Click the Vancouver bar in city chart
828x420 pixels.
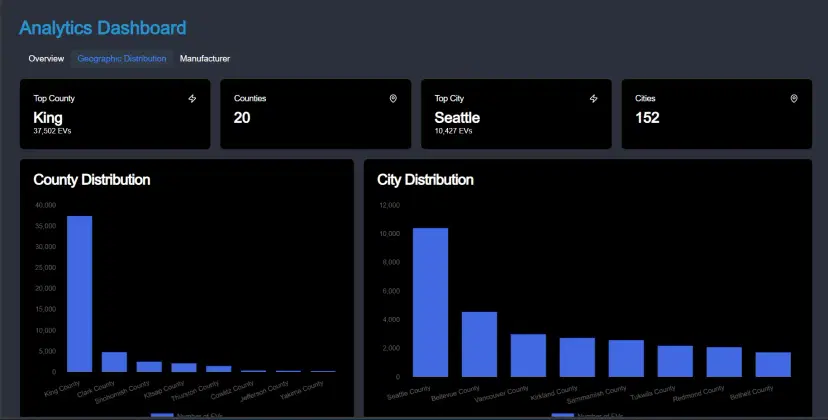coord(528,355)
